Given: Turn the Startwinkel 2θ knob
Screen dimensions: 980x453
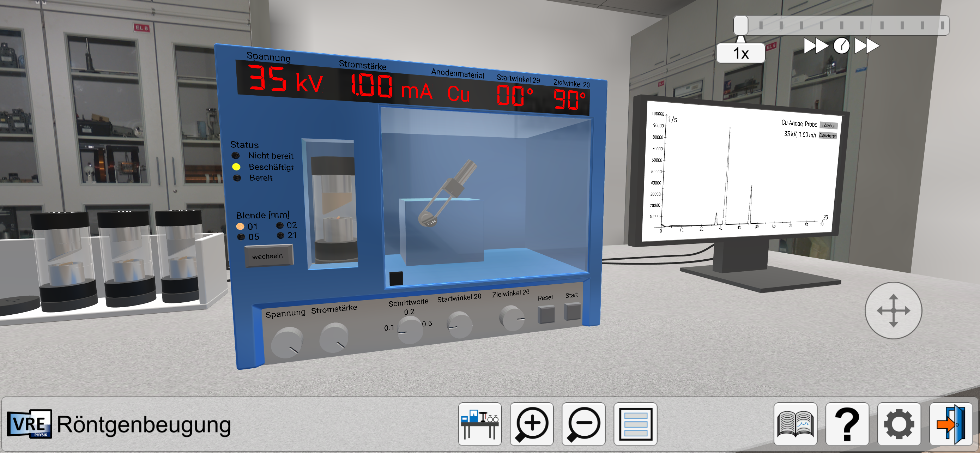Looking at the screenshot, I should 459,325.
